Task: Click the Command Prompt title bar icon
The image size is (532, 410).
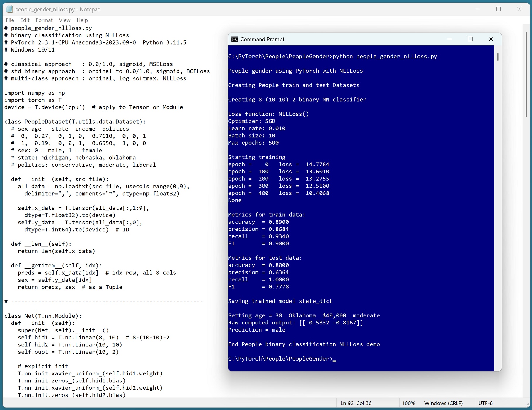Action: (x=234, y=39)
